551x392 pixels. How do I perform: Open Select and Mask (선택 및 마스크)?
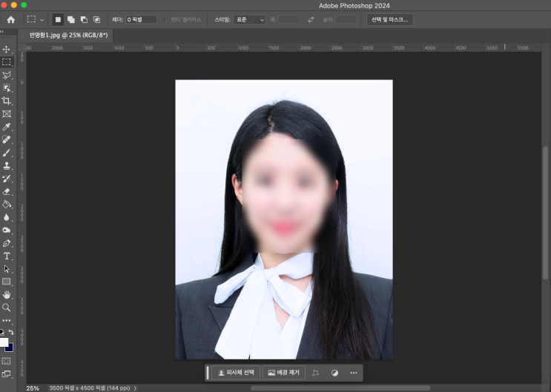coord(390,20)
